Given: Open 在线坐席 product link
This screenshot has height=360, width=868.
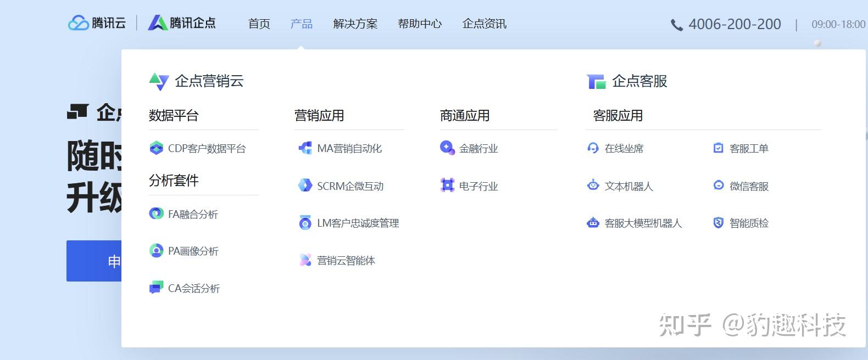Looking at the screenshot, I should 624,149.
